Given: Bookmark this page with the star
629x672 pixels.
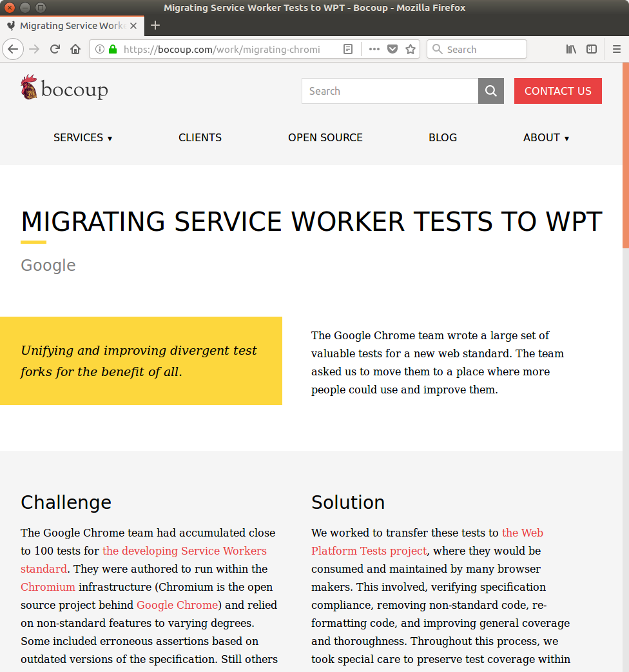Looking at the screenshot, I should pos(410,49).
